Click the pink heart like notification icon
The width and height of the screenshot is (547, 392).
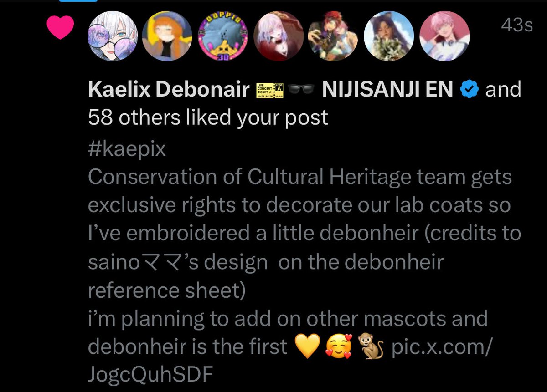pyautogui.click(x=61, y=28)
